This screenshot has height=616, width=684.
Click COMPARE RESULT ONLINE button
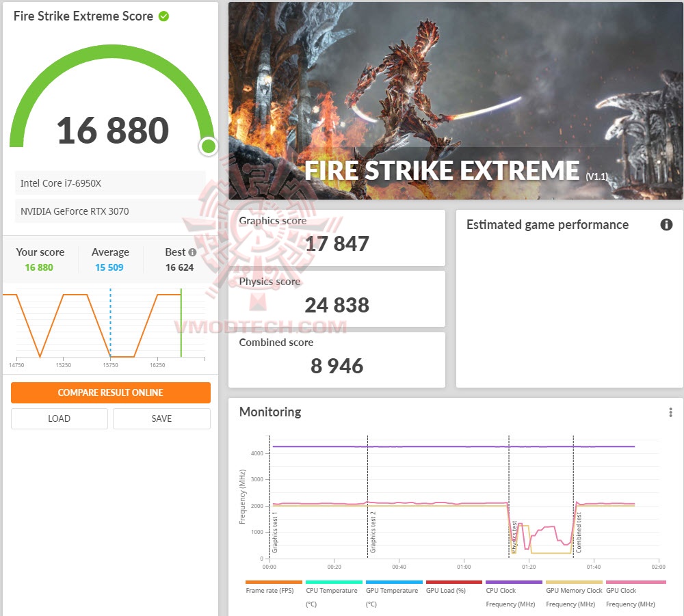[x=111, y=392]
